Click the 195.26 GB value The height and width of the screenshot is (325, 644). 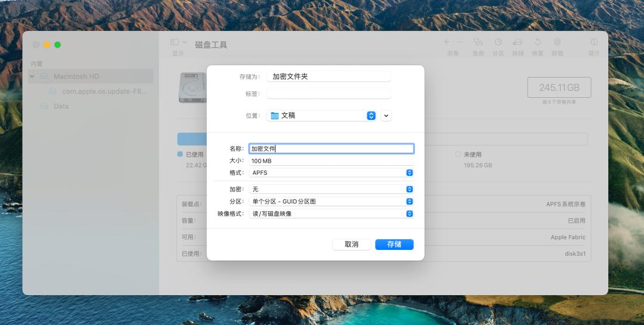pos(478,165)
